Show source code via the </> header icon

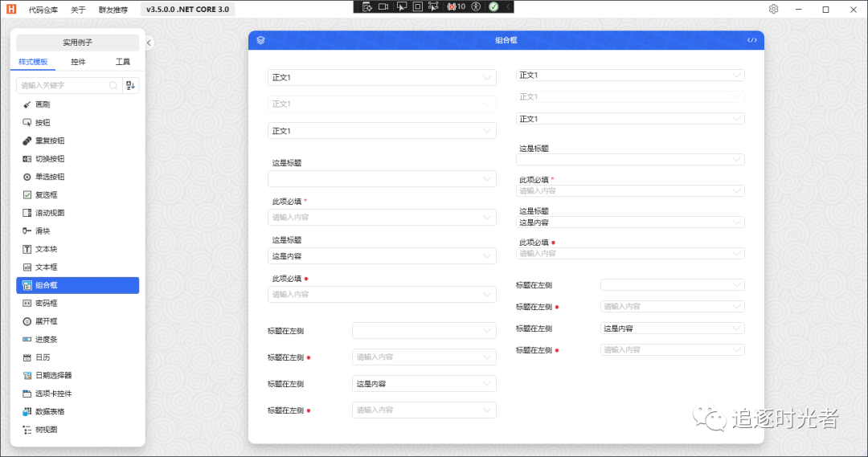click(751, 40)
